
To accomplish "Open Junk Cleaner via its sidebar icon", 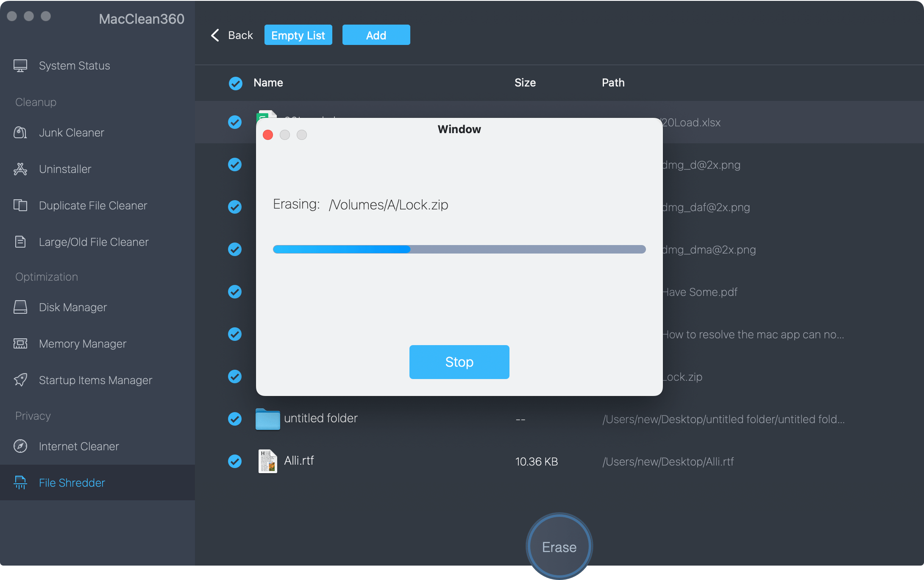I will tap(20, 133).
